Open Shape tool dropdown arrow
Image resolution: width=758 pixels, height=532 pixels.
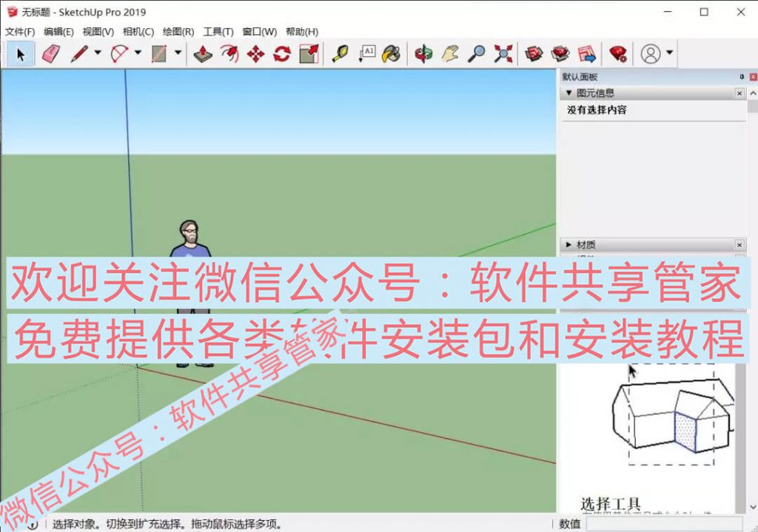178,53
